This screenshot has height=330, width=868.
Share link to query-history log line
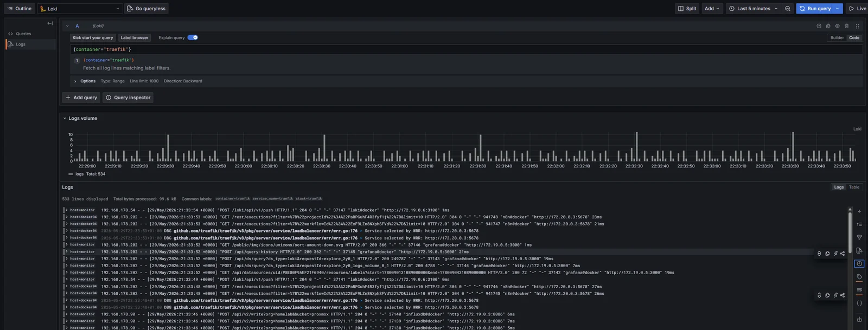(843, 254)
